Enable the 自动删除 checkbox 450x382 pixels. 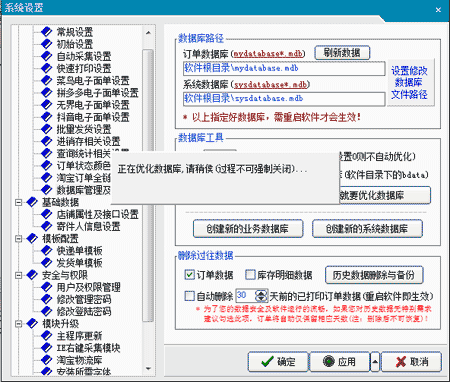pyautogui.click(x=189, y=296)
